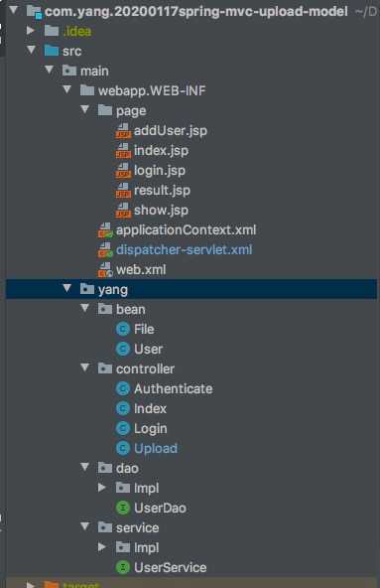Select the webapp.WEB-INF folder name
This screenshot has height=588, width=380.
[x=152, y=90]
